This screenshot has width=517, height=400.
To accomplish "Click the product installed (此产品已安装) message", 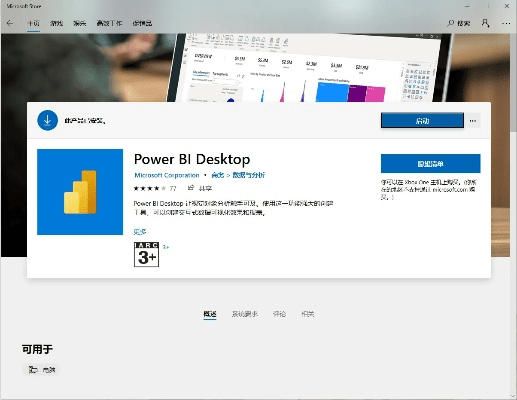I will click(x=85, y=121).
